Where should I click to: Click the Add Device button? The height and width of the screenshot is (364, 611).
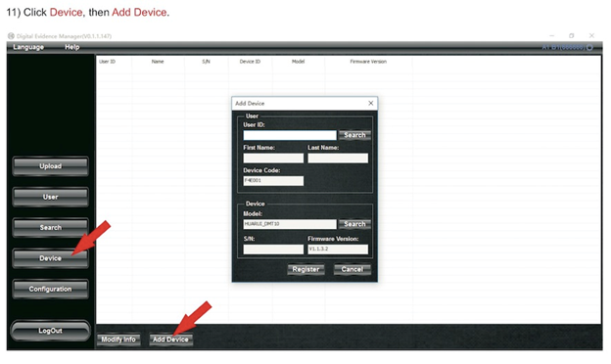(x=170, y=340)
